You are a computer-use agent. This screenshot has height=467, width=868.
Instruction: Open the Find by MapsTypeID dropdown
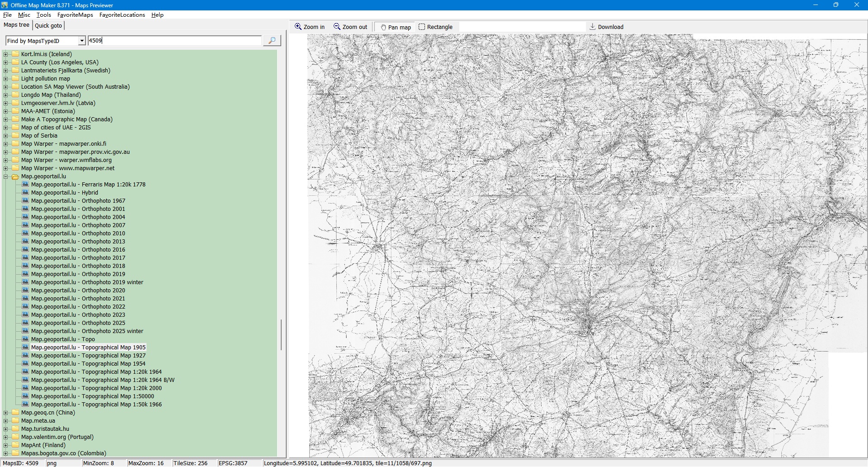81,41
